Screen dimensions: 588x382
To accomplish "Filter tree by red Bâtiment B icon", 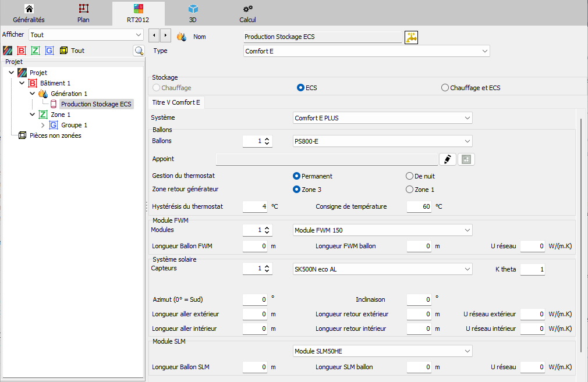I will tap(22, 51).
